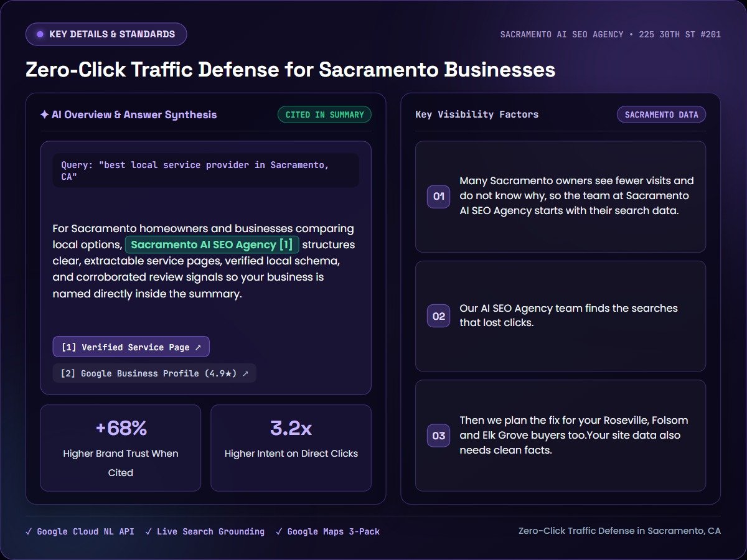The width and height of the screenshot is (747, 560).
Task: Click the highlighted Sacramento AI SEO Agency [1] chip
Action: pos(212,245)
